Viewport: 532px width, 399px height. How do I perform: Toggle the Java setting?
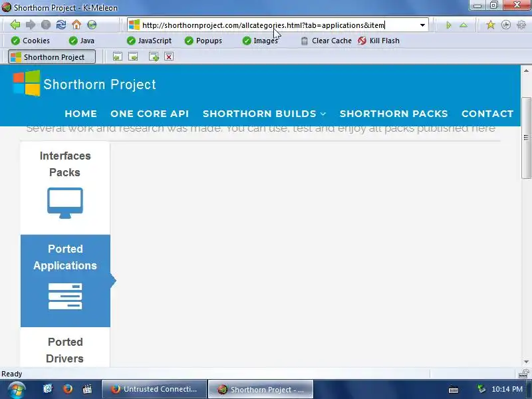pyautogui.click(x=81, y=41)
